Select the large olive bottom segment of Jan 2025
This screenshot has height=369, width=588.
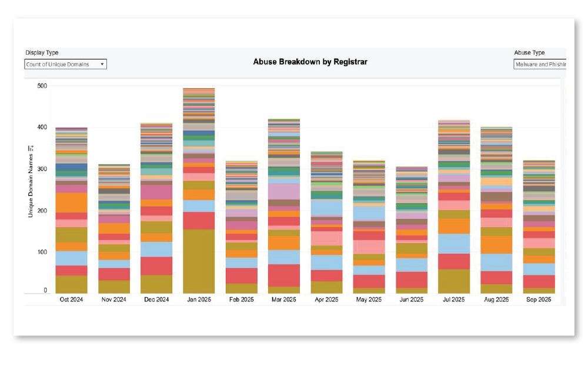click(x=199, y=261)
